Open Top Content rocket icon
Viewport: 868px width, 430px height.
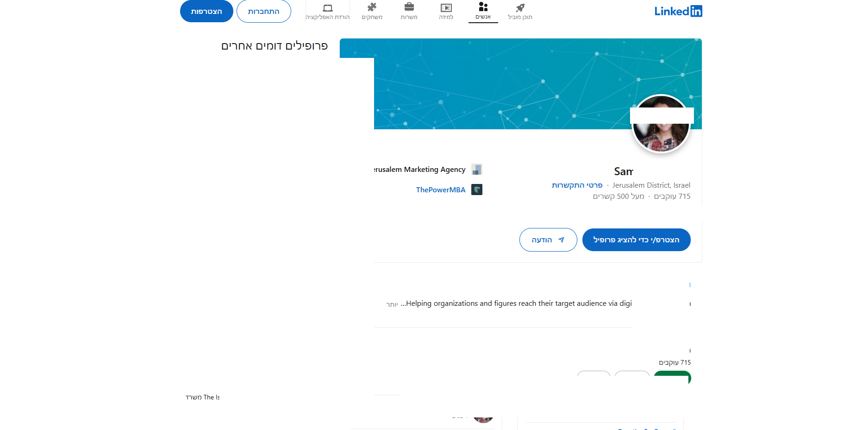pos(520,11)
